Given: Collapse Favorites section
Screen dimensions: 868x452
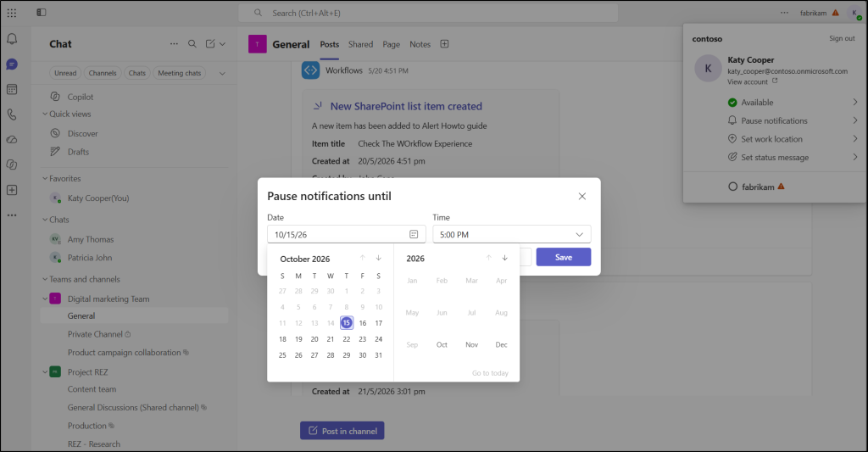Looking at the screenshot, I should coord(45,178).
